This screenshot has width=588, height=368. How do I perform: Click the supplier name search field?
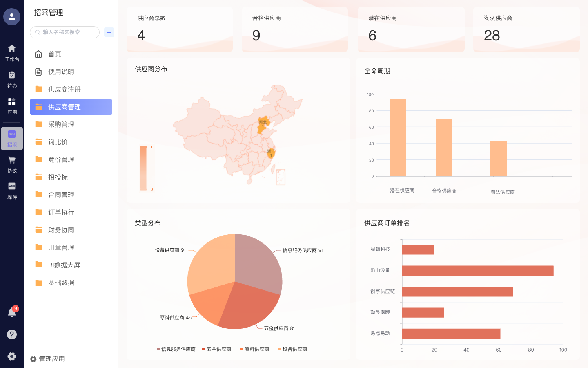click(64, 32)
